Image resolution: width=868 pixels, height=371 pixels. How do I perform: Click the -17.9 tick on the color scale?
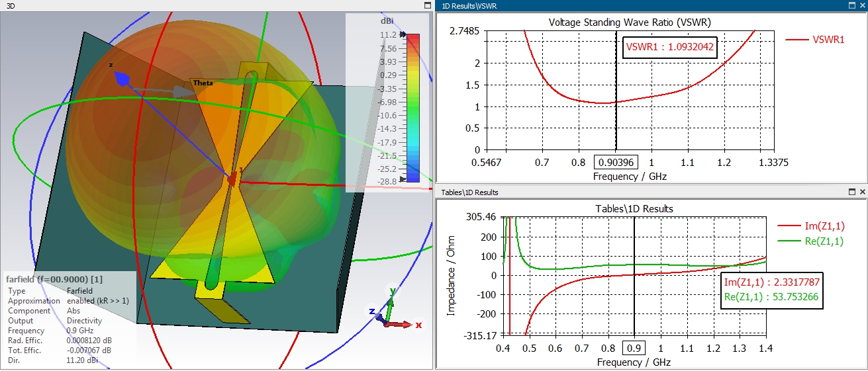click(x=389, y=142)
